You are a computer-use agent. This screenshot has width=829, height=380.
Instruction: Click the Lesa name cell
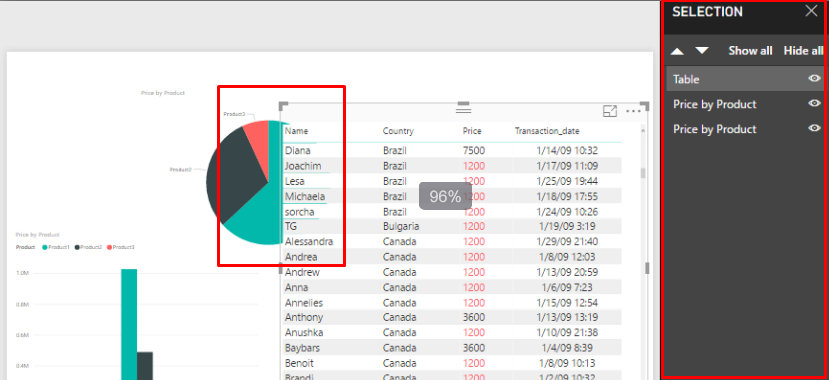coord(294,181)
